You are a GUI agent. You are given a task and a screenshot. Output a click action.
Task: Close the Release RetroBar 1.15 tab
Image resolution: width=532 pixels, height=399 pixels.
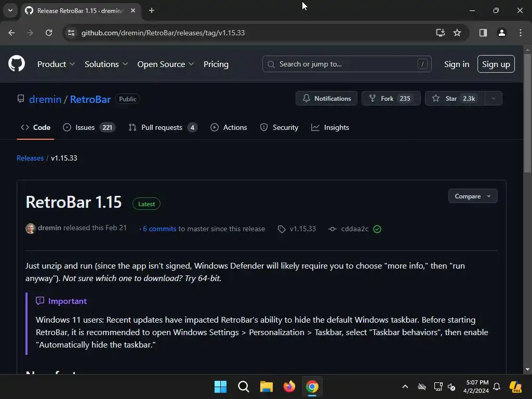133,10
